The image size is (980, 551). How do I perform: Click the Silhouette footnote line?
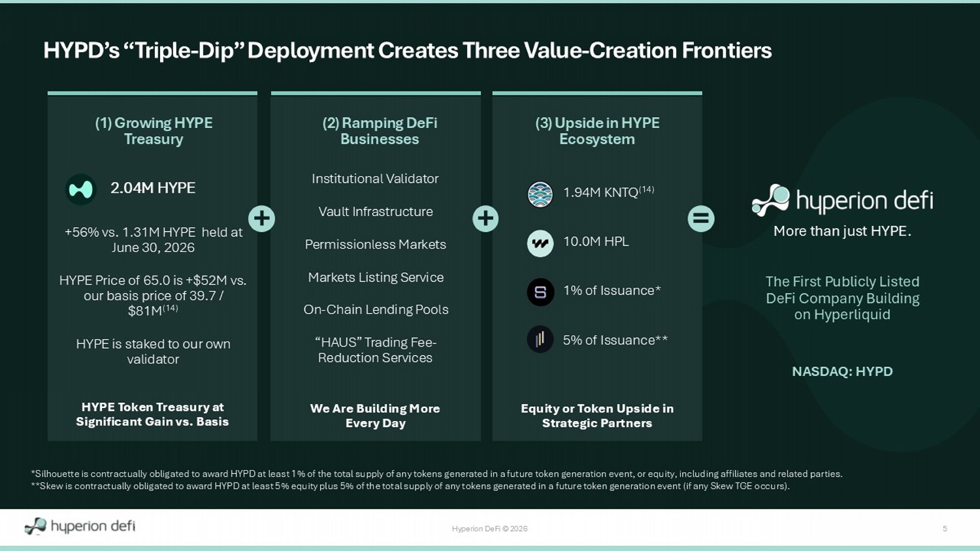pyautogui.click(x=436, y=474)
